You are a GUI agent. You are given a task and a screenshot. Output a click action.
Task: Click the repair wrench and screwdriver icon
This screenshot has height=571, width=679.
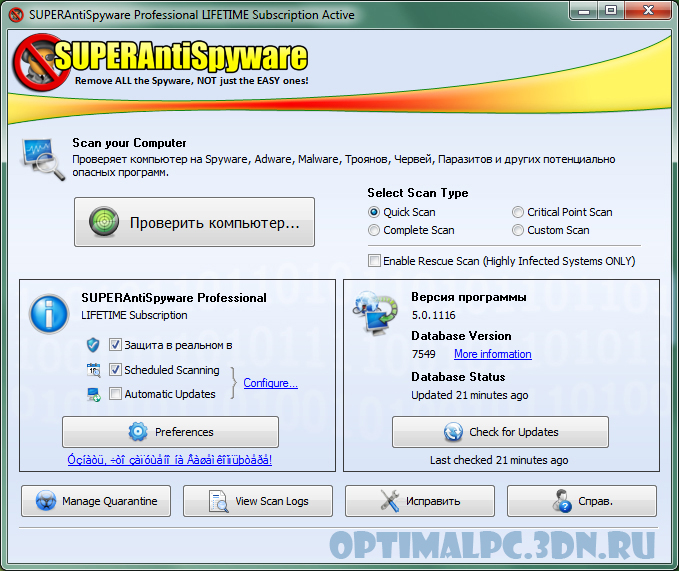tap(389, 501)
